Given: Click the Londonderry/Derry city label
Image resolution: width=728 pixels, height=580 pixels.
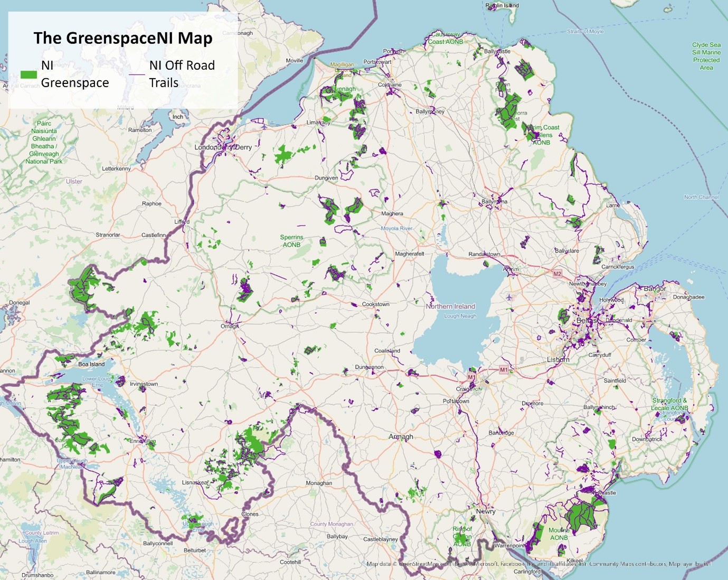Looking at the screenshot, I should pos(223,147).
